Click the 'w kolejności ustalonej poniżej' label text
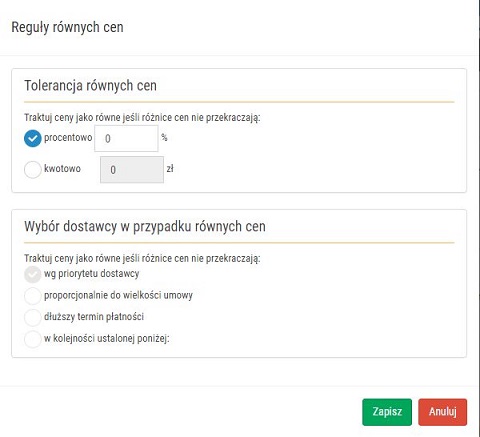 click(107, 339)
